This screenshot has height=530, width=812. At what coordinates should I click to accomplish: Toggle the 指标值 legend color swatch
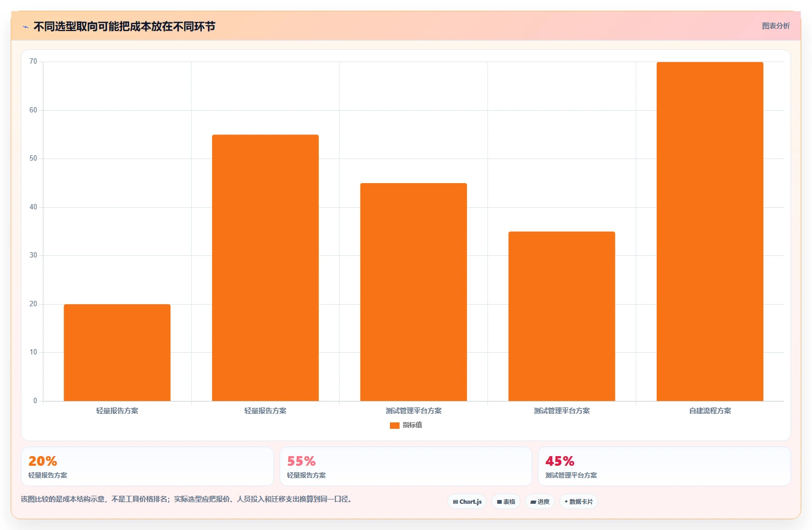pos(395,426)
